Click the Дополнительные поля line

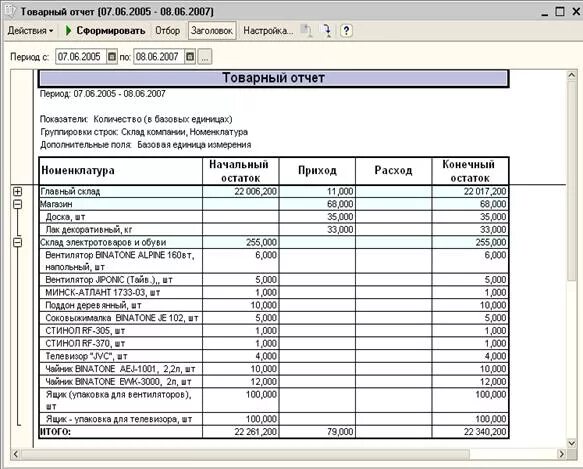pyautogui.click(x=146, y=145)
